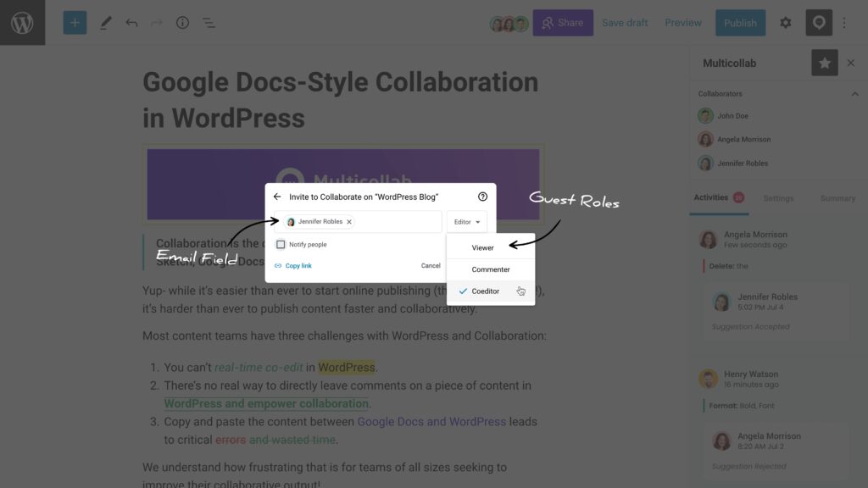
Task: Toggle the Multicollab comment sidebar icon
Action: click(x=819, y=23)
